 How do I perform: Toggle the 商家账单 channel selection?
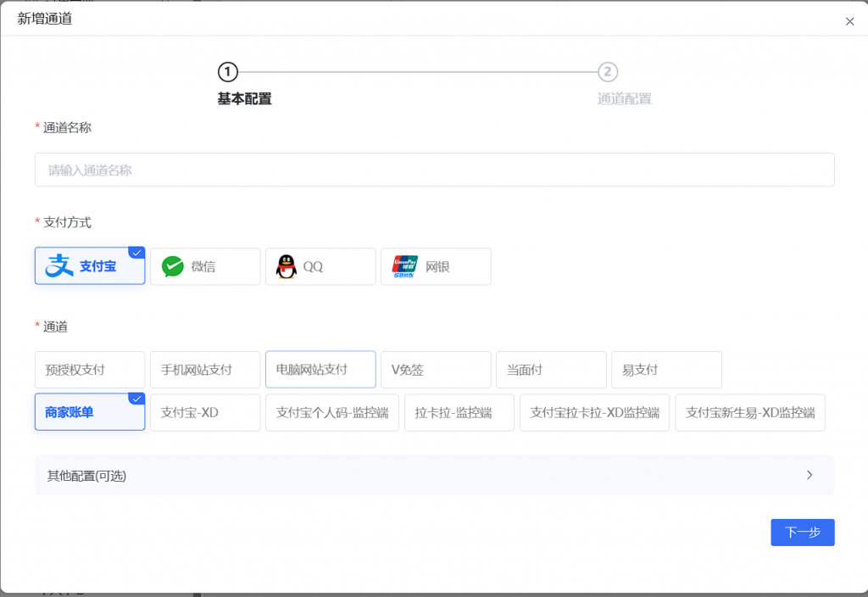(x=90, y=413)
